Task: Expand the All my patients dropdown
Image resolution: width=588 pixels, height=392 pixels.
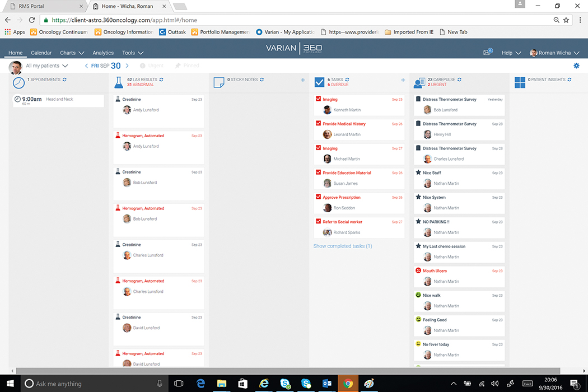Action: click(46, 66)
